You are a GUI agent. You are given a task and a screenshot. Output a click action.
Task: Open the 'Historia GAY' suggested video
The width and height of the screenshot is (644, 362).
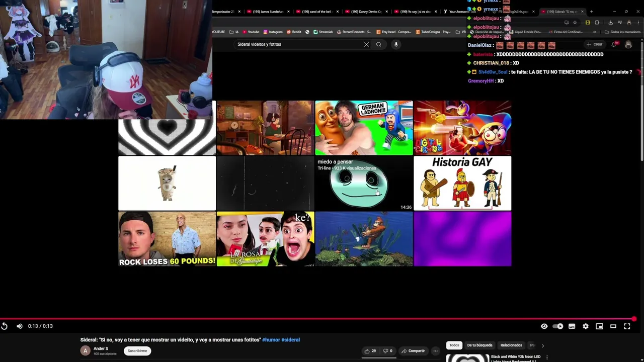click(462, 184)
